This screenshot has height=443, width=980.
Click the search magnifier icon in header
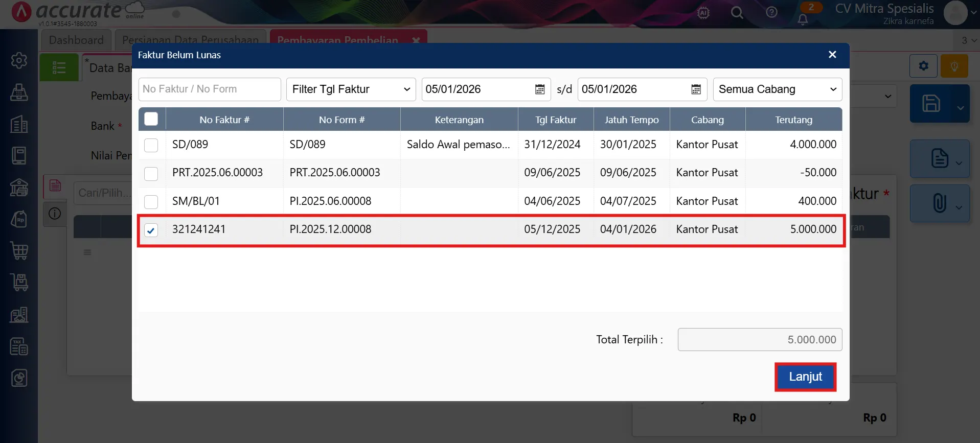(737, 13)
